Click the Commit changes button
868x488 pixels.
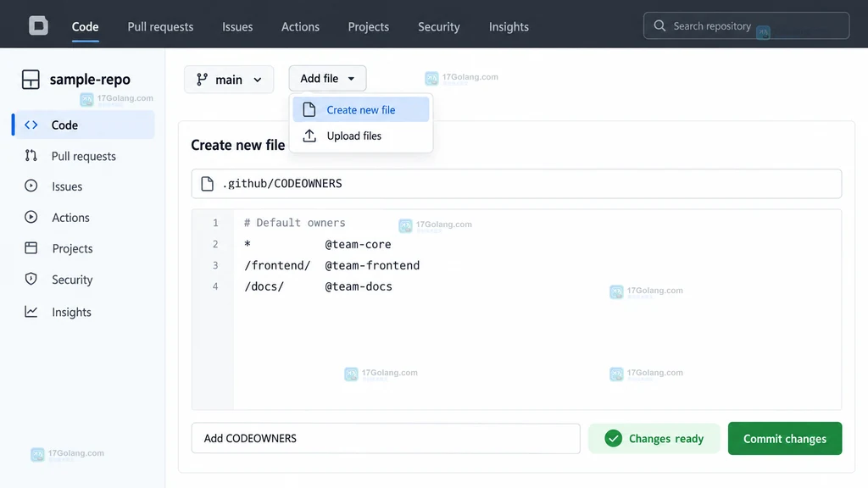click(784, 438)
